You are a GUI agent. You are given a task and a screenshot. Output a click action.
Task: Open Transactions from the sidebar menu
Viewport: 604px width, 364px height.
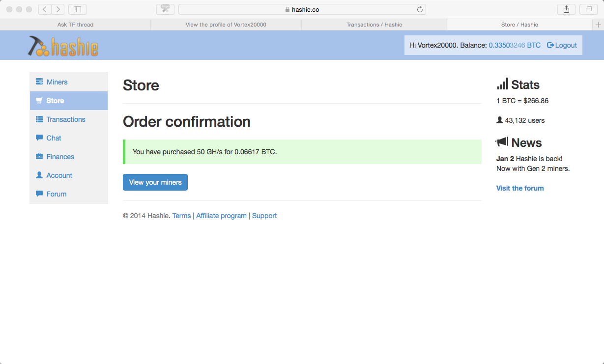(69, 119)
